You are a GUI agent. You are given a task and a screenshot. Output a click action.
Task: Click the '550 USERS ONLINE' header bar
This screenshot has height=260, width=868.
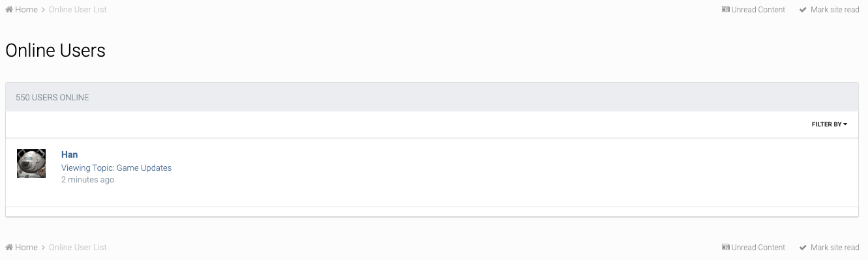pyautogui.click(x=432, y=97)
